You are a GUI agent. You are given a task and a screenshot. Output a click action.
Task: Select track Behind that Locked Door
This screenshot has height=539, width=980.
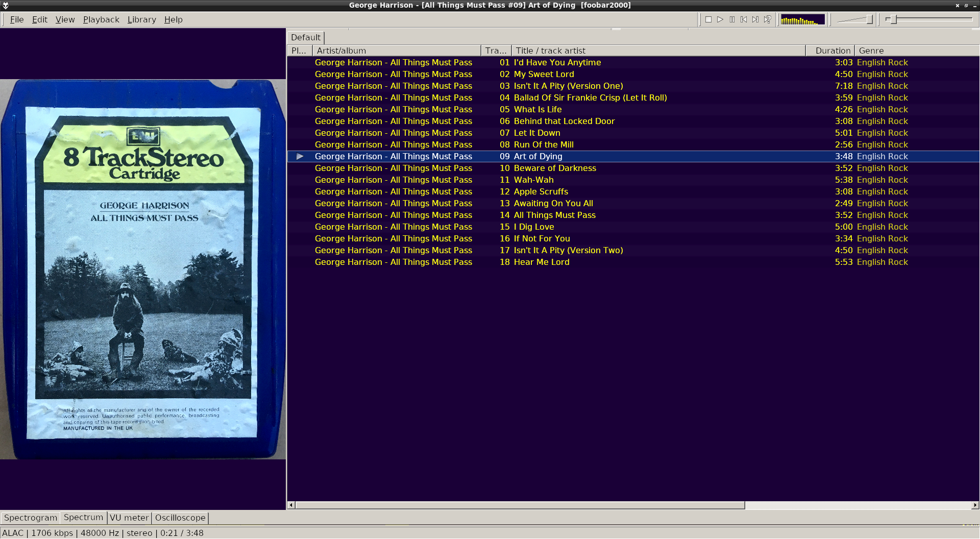(633, 121)
